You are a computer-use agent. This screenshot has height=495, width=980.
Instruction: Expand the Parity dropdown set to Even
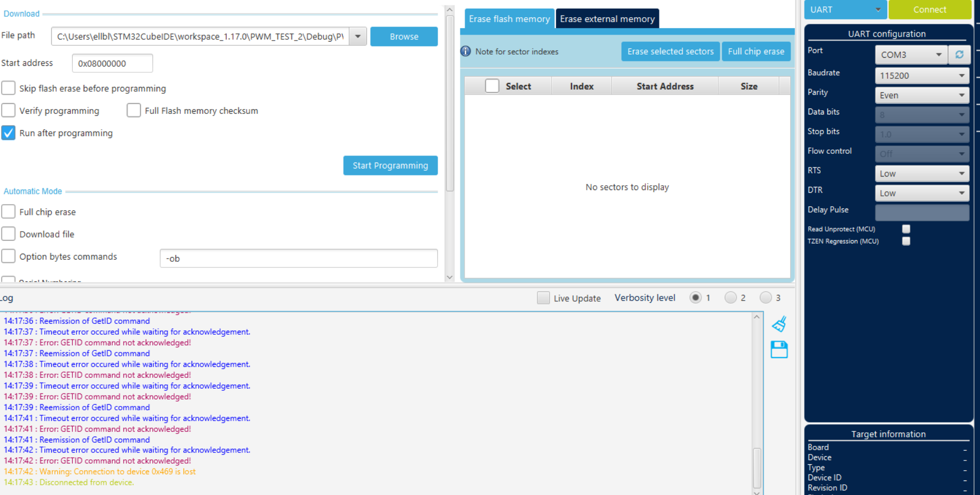[x=922, y=95]
